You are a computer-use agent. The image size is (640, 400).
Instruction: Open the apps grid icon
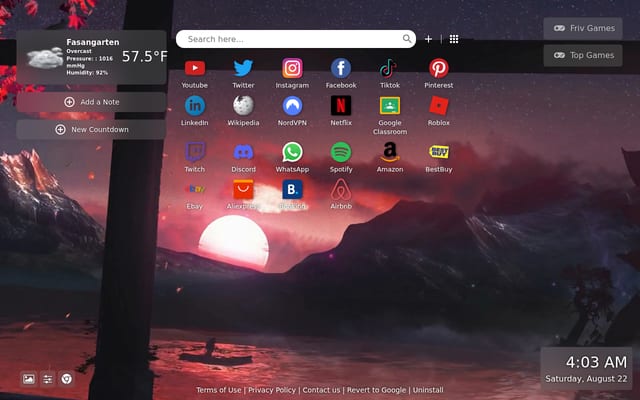click(454, 39)
